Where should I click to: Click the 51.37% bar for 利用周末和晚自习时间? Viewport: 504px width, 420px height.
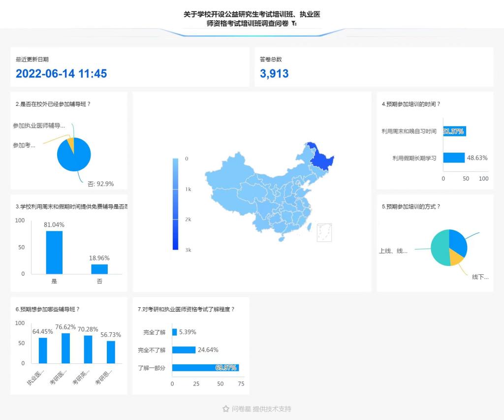click(454, 131)
